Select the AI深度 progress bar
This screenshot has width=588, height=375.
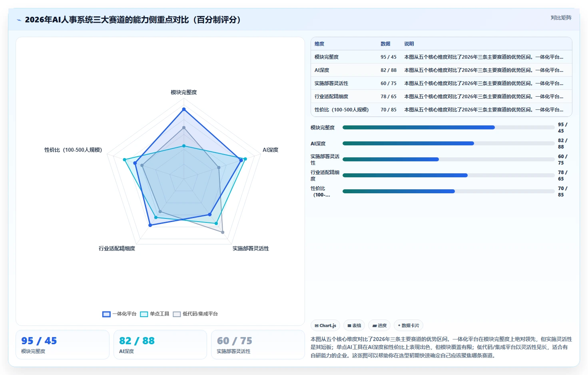(448, 143)
